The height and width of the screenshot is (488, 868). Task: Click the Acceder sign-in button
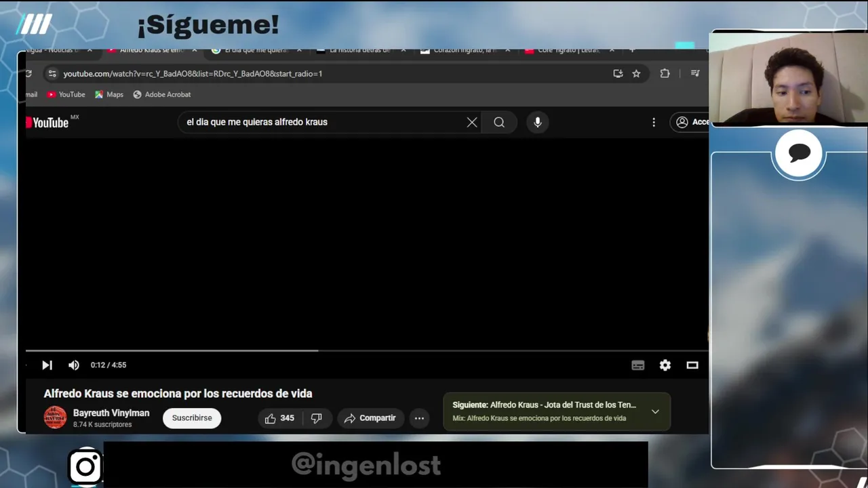click(x=690, y=122)
